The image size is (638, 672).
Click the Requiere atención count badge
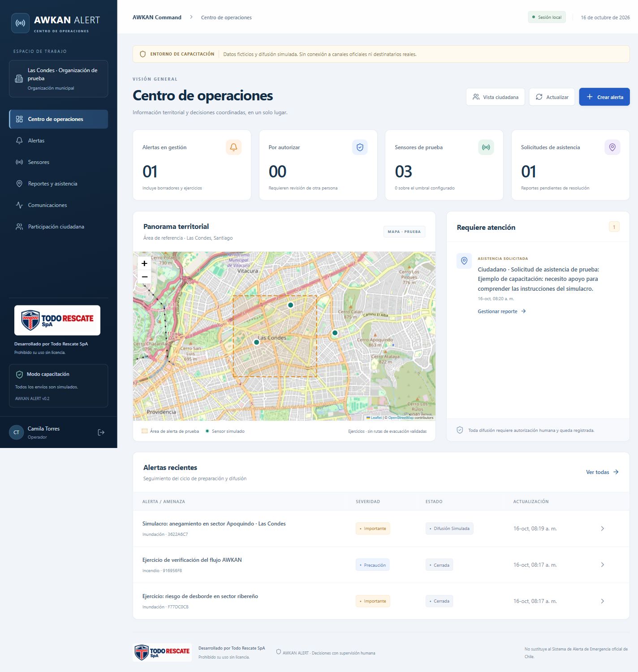tap(614, 227)
